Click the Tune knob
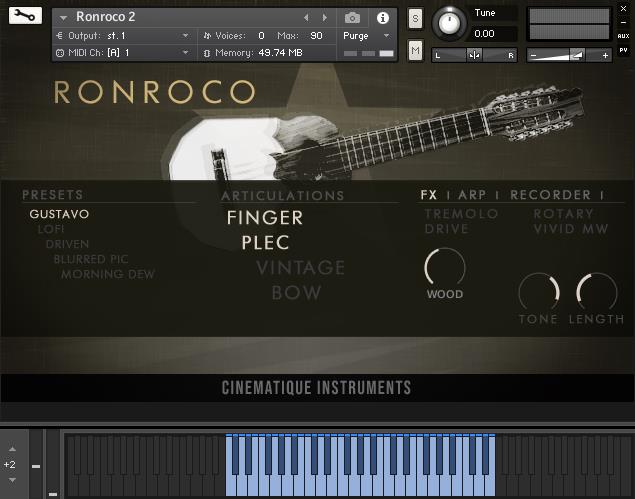The width and height of the screenshot is (635, 499). click(x=450, y=23)
